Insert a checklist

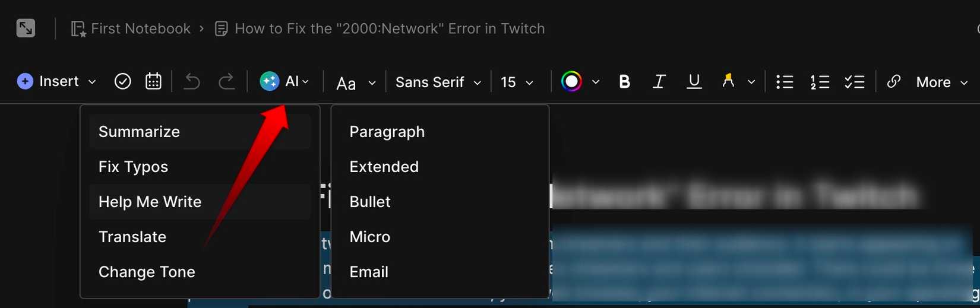pos(854,82)
